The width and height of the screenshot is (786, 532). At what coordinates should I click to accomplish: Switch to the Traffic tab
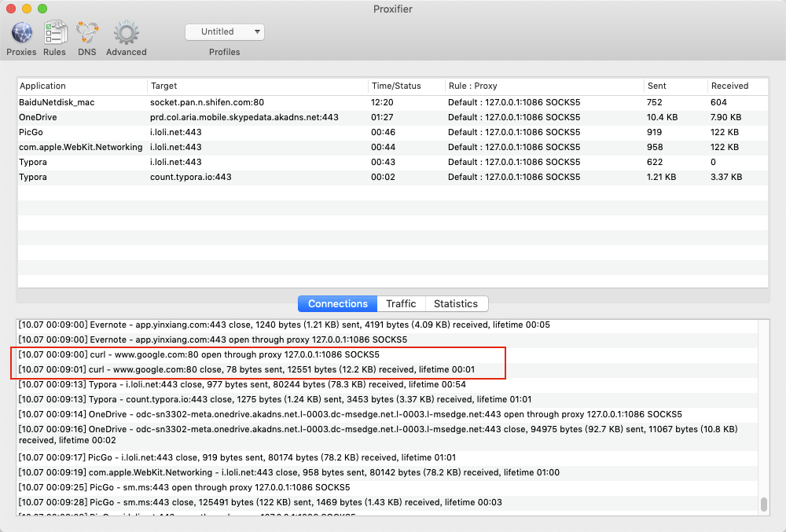coord(401,303)
